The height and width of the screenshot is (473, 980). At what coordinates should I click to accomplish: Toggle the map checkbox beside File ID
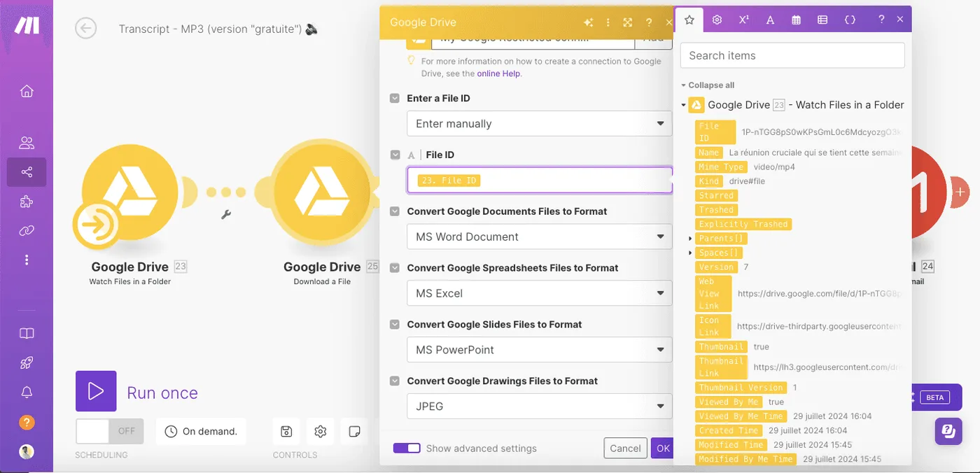coord(395,155)
